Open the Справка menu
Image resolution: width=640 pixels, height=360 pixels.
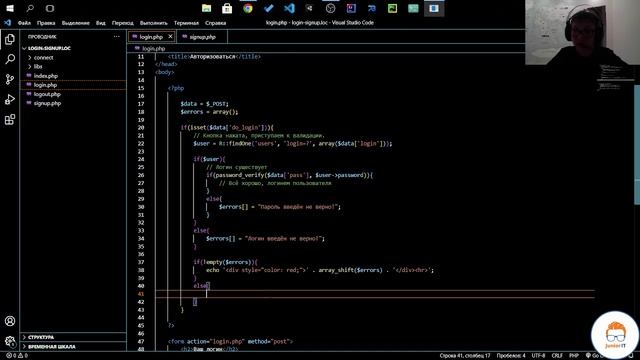point(216,23)
